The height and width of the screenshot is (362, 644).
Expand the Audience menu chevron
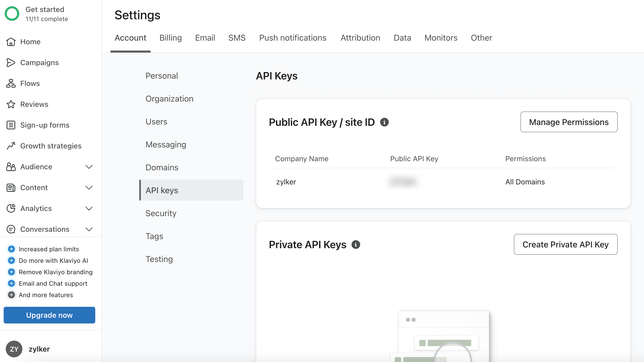click(x=89, y=167)
